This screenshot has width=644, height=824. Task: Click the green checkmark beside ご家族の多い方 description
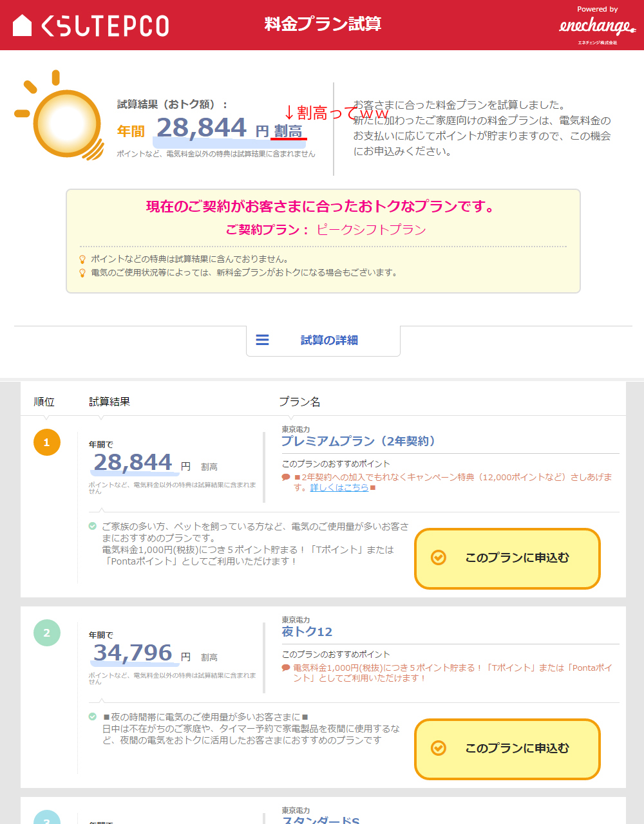93,527
